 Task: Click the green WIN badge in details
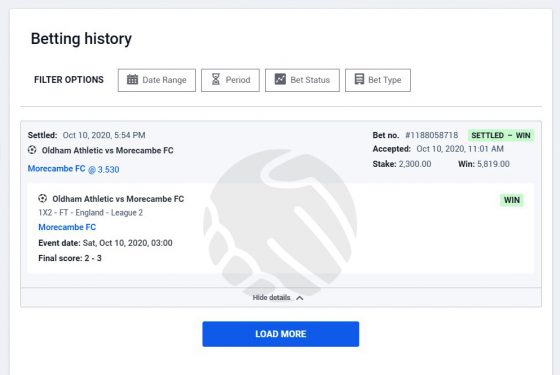pyautogui.click(x=512, y=200)
